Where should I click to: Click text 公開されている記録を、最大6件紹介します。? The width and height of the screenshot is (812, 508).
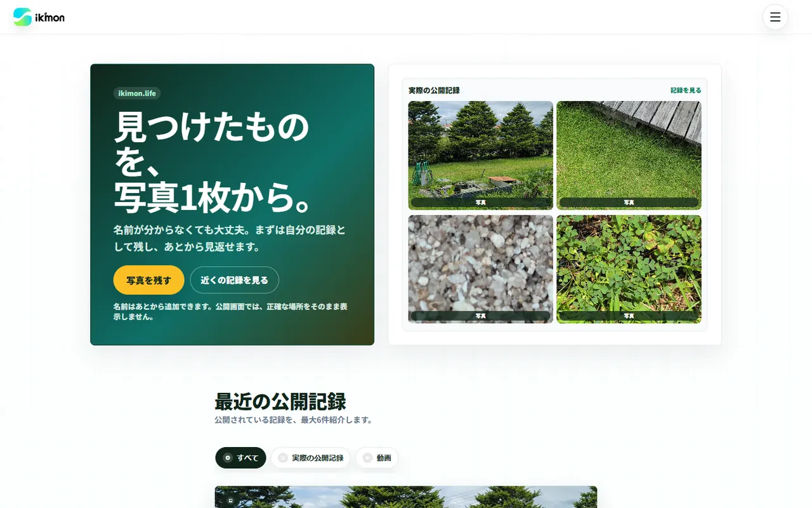[x=295, y=420]
